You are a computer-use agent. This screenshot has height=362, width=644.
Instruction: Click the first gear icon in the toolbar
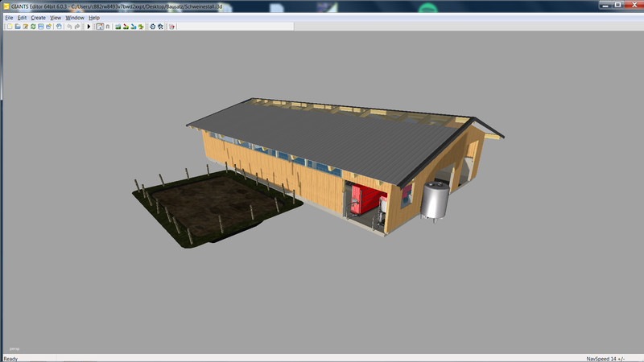click(152, 27)
